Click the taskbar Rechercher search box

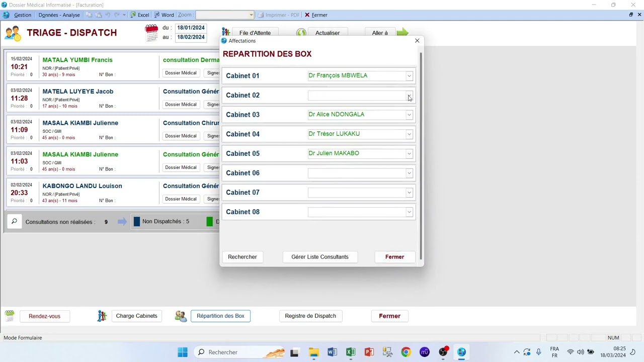[239, 352]
